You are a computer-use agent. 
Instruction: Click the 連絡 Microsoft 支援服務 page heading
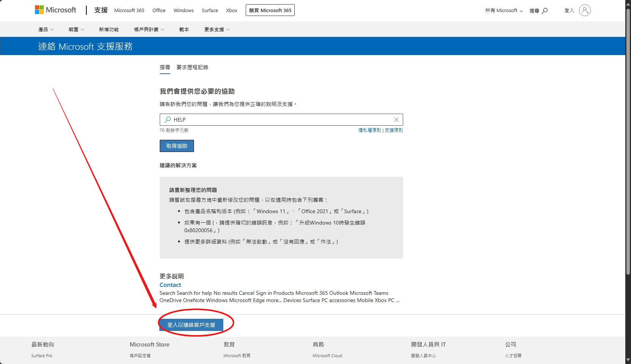point(86,46)
